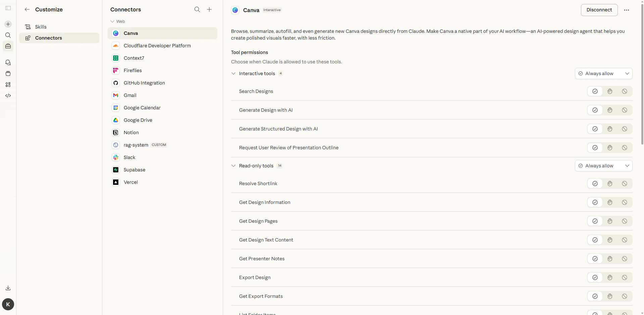Click the Context7 connector icon
The width and height of the screenshot is (644, 315).
tap(116, 58)
